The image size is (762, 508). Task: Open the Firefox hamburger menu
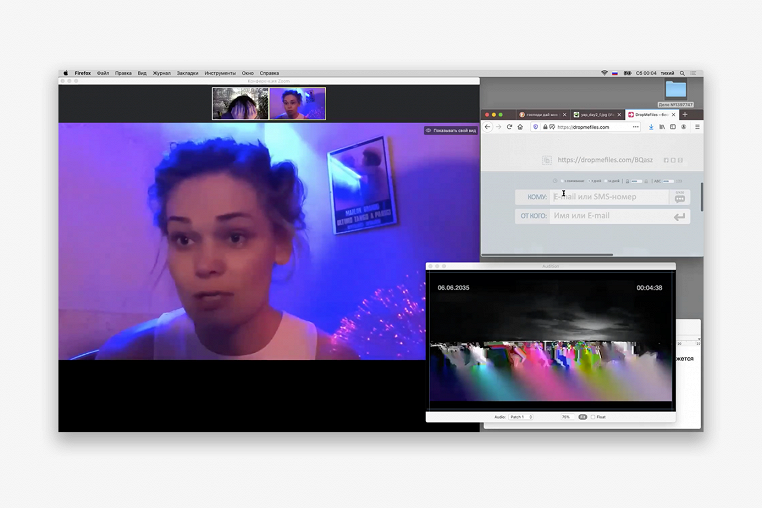697,127
